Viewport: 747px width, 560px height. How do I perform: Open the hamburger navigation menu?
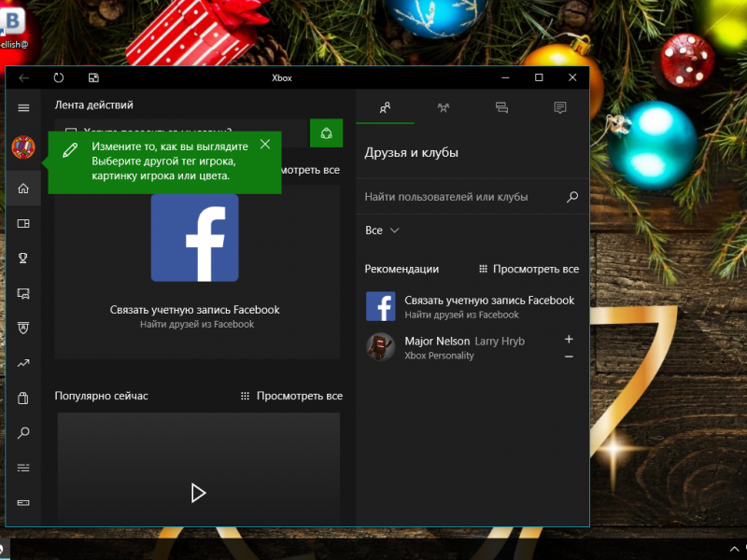[x=23, y=108]
